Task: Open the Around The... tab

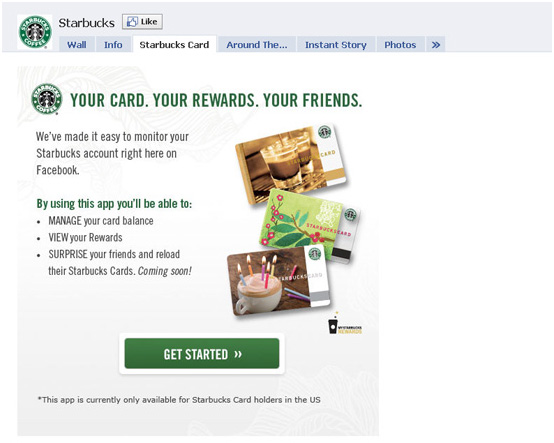Action: click(257, 45)
